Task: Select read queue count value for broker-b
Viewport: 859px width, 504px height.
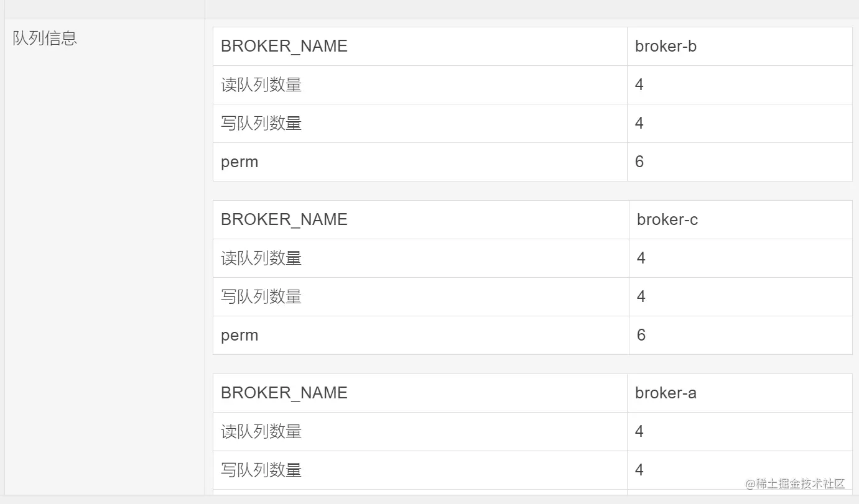Action: pos(639,85)
